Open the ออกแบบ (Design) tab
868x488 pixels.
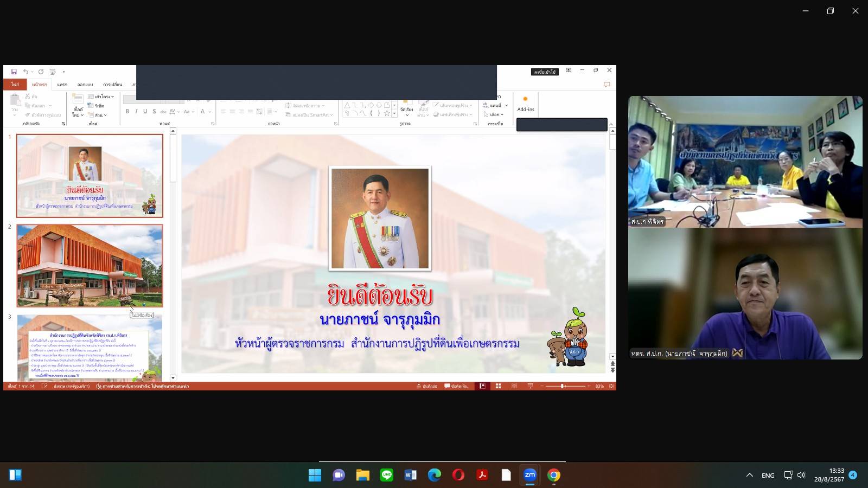point(85,85)
